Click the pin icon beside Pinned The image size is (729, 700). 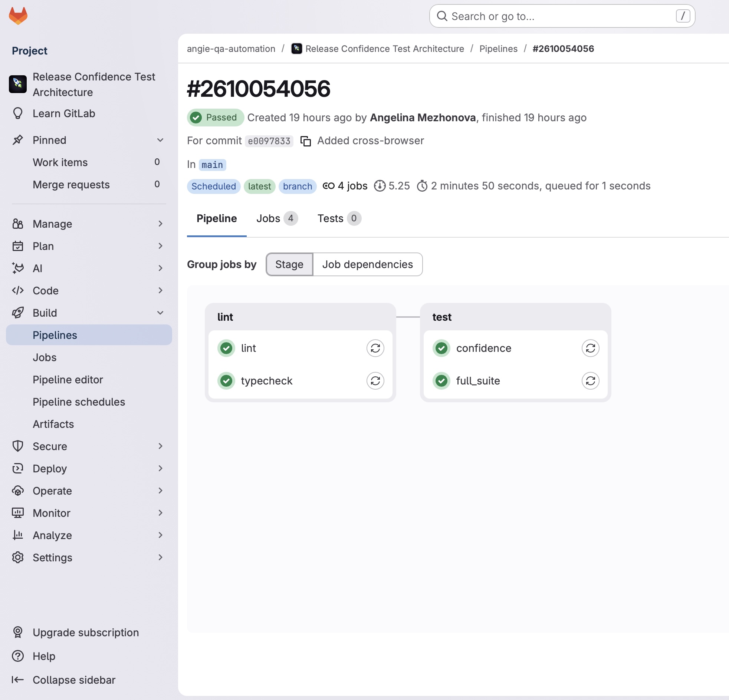click(18, 140)
